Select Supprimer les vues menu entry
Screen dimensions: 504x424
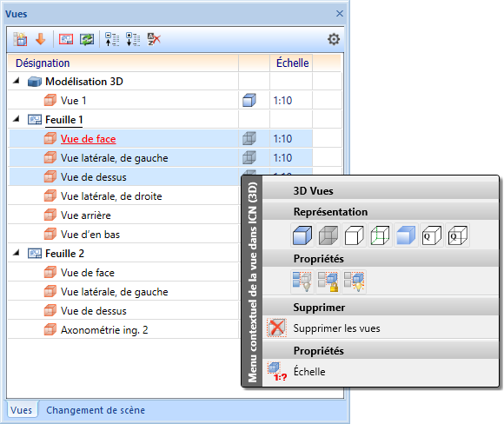(336, 328)
